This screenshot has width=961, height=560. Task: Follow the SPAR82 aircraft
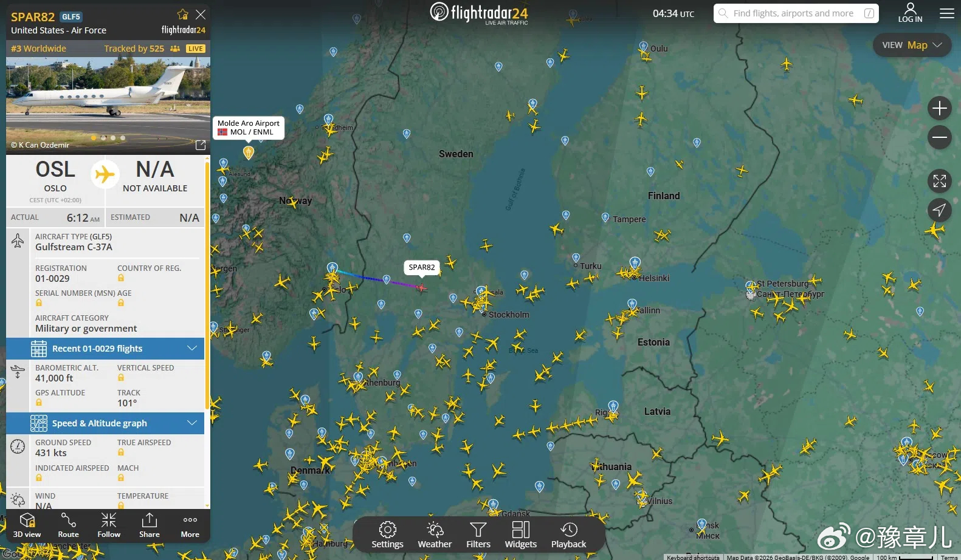coord(109,525)
